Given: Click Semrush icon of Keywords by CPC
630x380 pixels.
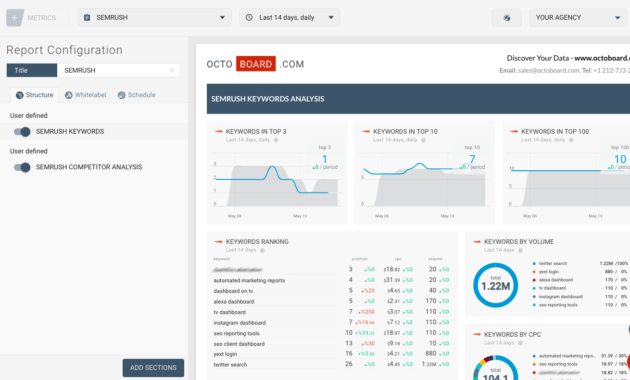Looking at the screenshot, I should coord(477,334).
